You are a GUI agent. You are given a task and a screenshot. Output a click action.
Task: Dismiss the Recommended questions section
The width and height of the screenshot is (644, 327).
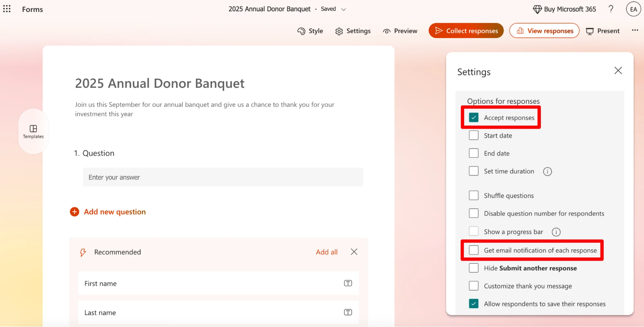click(354, 252)
